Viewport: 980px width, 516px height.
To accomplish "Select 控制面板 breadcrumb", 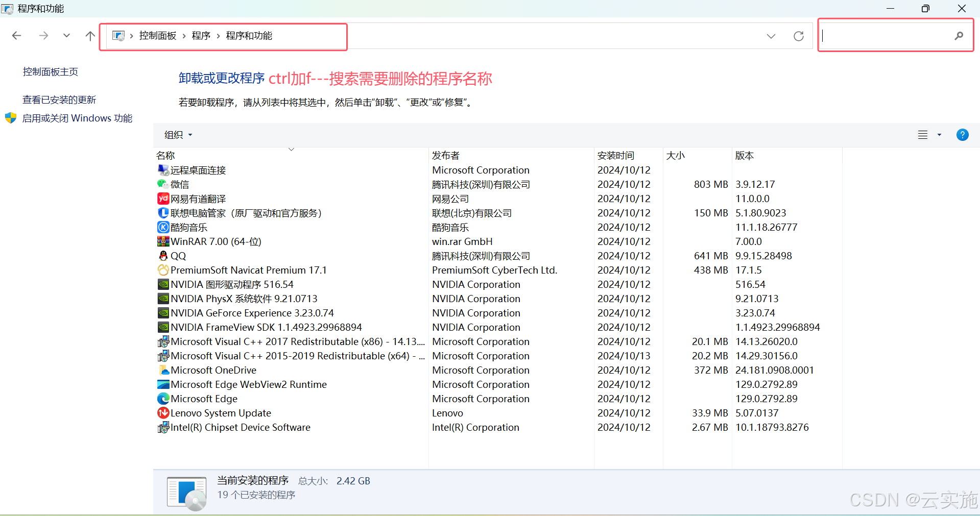I will [x=158, y=36].
